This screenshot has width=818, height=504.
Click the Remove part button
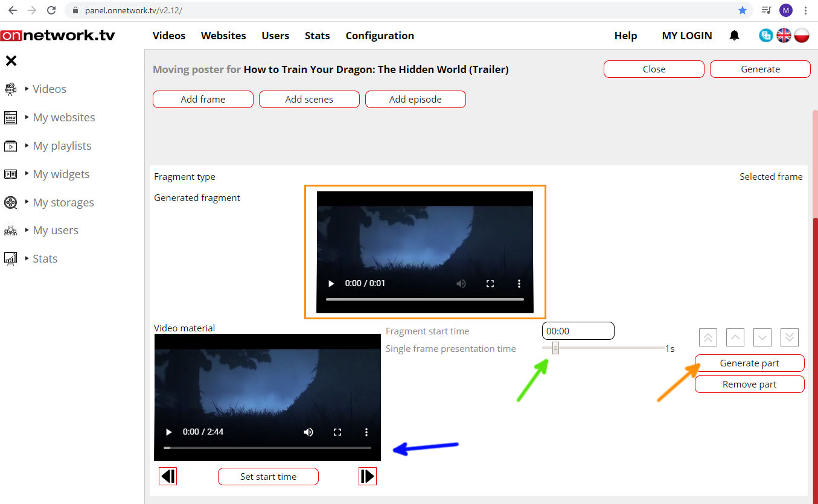pos(750,384)
